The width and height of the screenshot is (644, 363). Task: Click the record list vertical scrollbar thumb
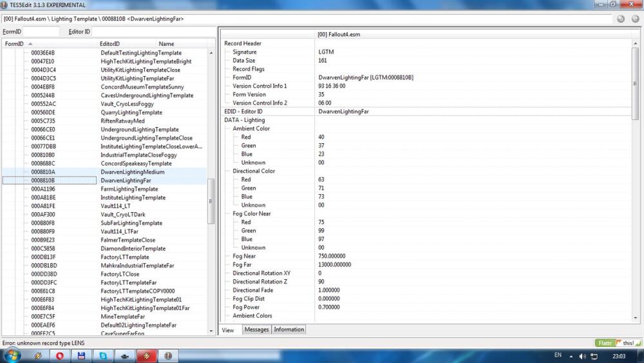tap(211, 201)
